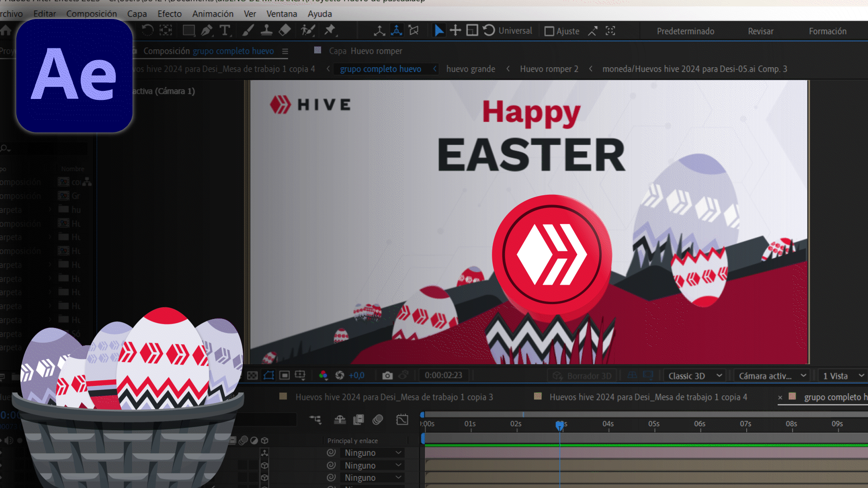The width and height of the screenshot is (868, 488).
Task: Click the snapshot camera icon
Action: 387,375
